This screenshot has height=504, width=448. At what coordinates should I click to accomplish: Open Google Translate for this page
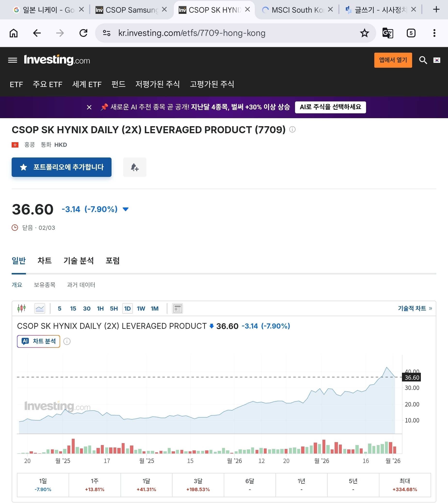click(388, 33)
